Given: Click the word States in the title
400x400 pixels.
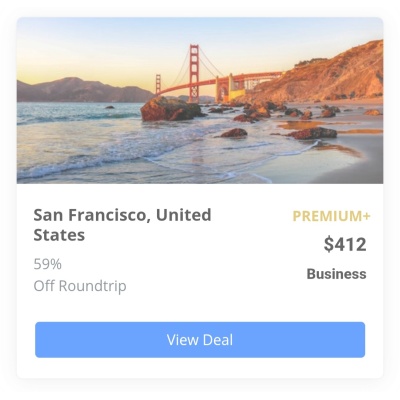Looking at the screenshot, I should coord(59,235).
